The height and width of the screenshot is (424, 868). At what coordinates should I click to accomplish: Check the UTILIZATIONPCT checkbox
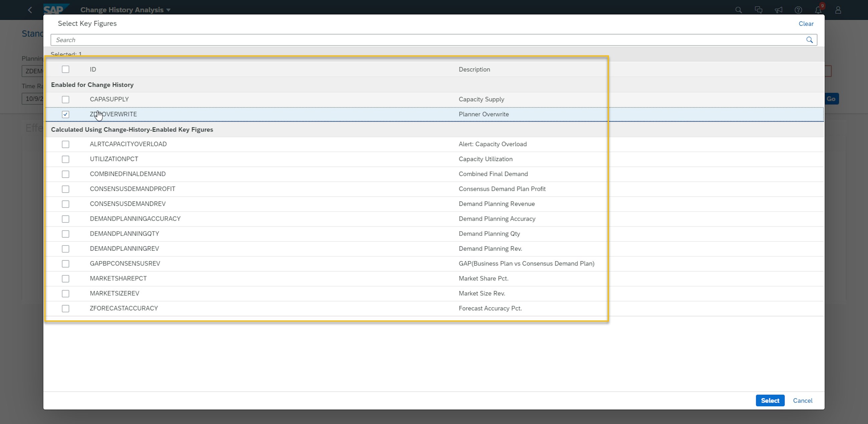(x=65, y=159)
